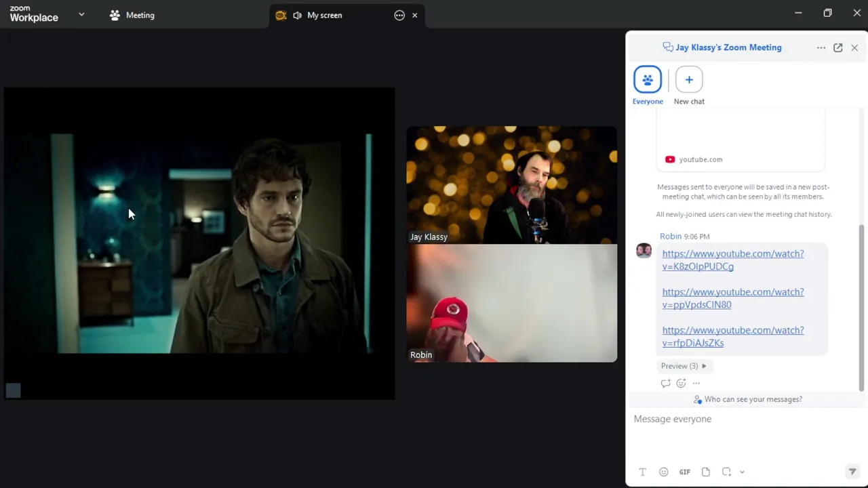
Task: Click Who can see your messages?
Action: coord(747,399)
